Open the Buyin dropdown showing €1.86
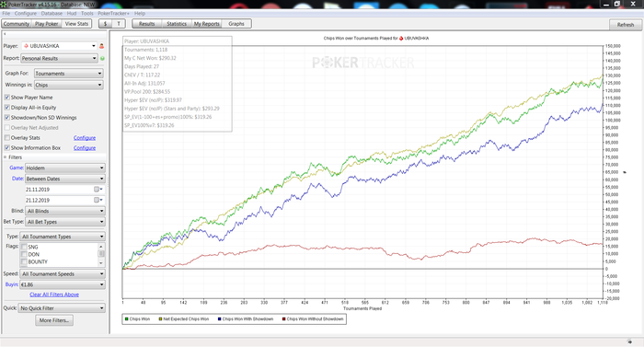 pyautogui.click(x=63, y=284)
